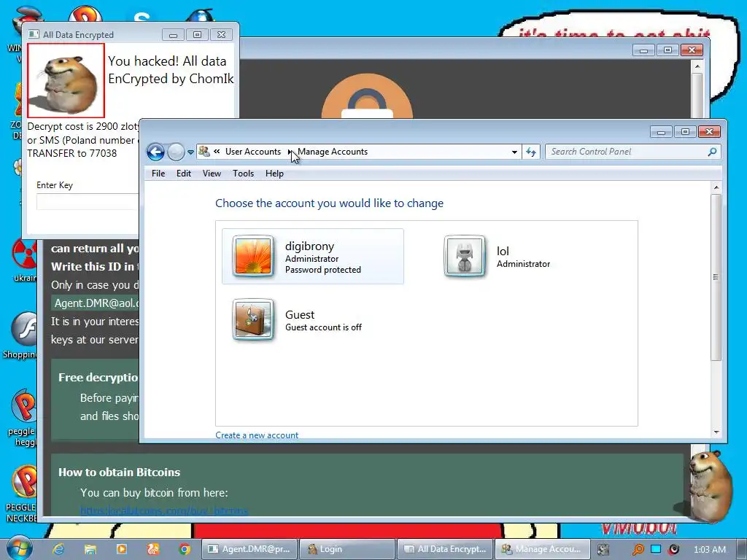Click the Create a new account link
Screen dimensions: 747x560
pos(257,435)
